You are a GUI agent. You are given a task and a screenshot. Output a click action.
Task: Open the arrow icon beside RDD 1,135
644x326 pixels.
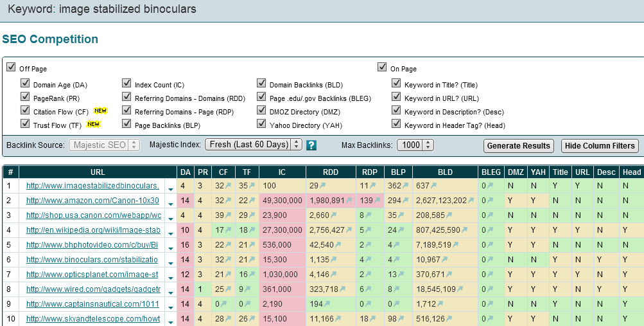[x=333, y=260]
